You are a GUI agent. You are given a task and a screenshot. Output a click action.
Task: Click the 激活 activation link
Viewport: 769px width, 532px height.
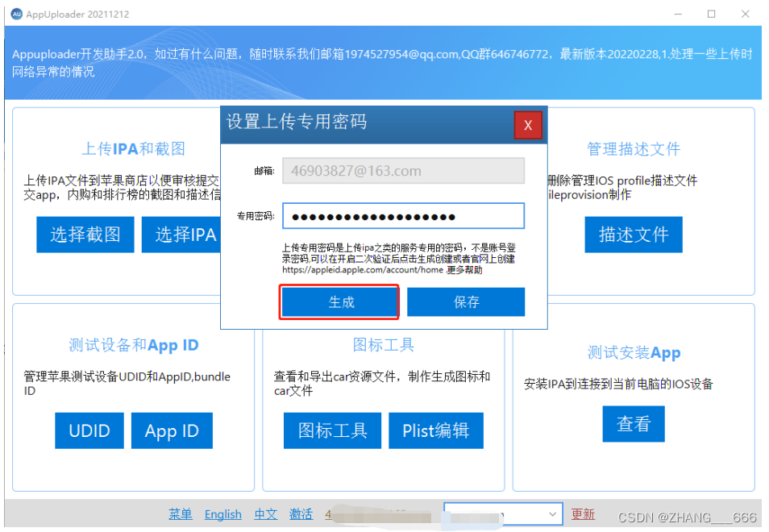point(301,513)
